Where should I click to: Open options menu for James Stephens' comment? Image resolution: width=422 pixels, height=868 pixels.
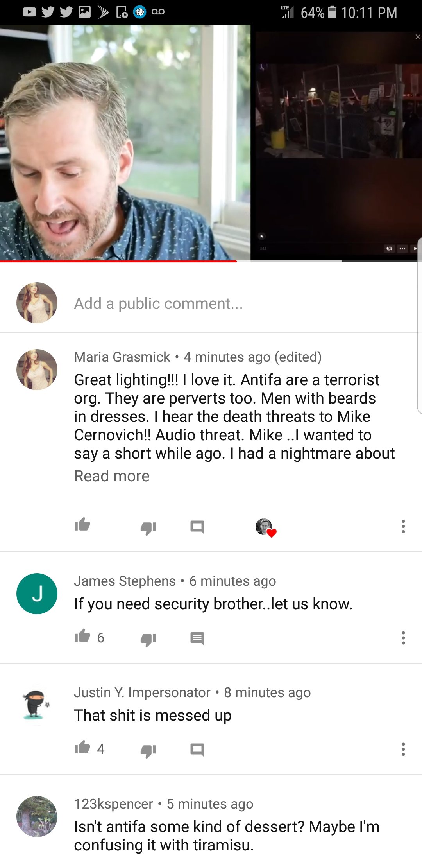click(403, 638)
